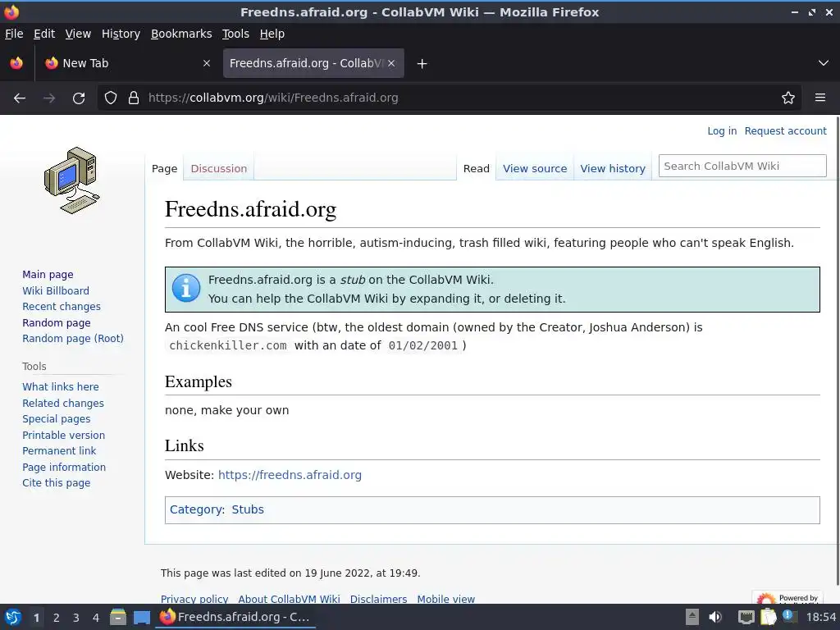The height and width of the screenshot is (630, 840).
Task: Go to Main page in sidebar
Action: pyautogui.click(x=48, y=275)
